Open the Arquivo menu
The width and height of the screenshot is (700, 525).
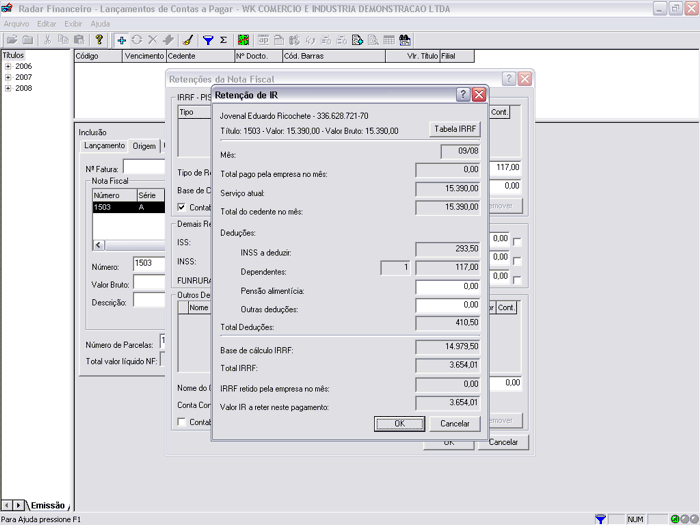tap(16, 23)
